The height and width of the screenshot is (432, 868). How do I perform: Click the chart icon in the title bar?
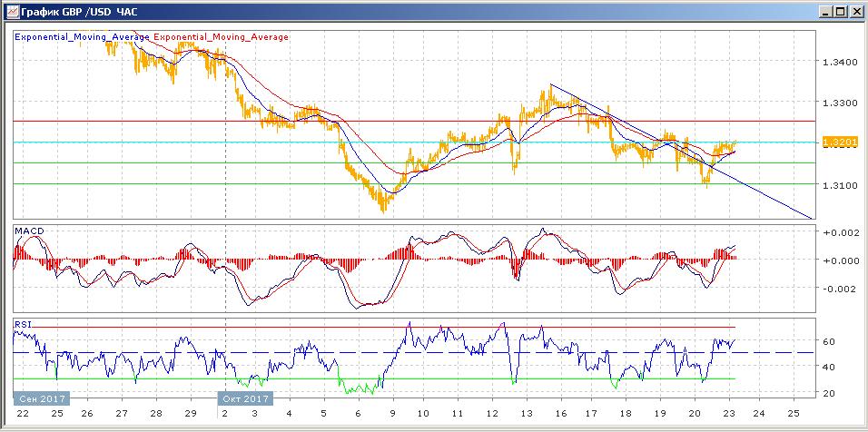11,12
